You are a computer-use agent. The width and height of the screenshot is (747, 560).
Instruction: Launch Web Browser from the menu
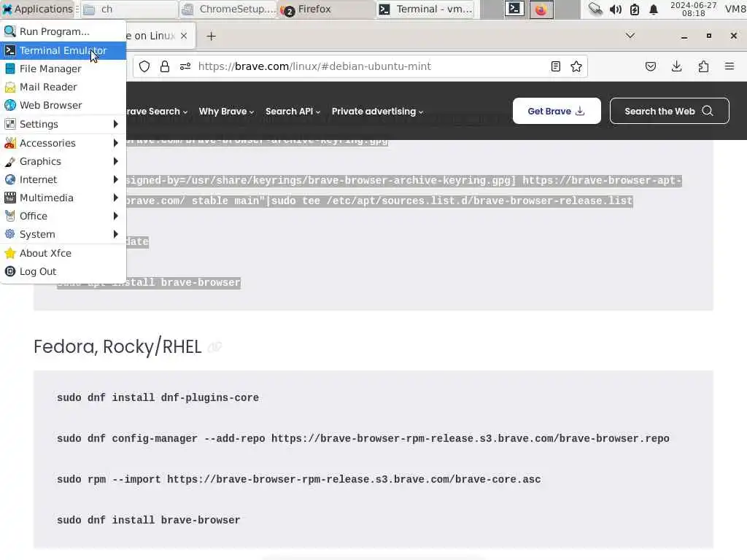click(63, 105)
